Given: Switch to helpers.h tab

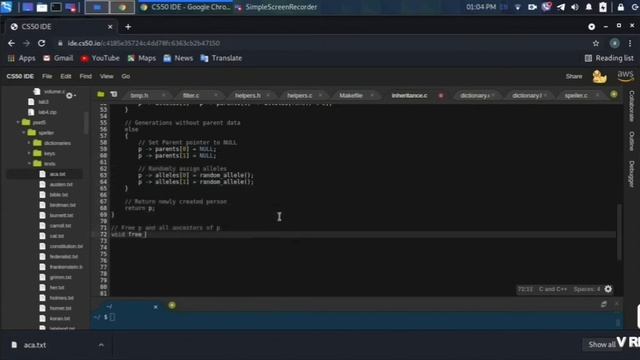Looking at the screenshot, I should [248, 96].
